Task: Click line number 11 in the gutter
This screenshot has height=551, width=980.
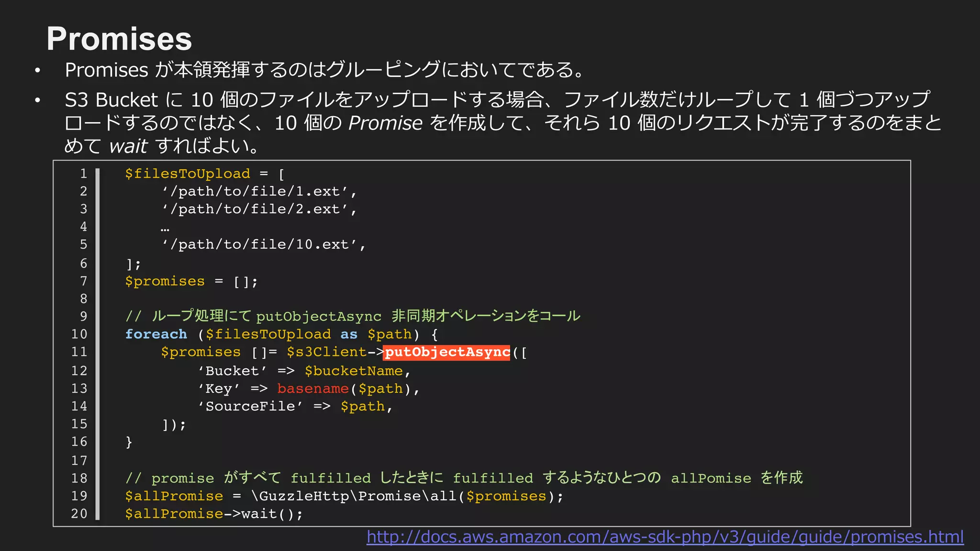Action: [x=79, y=352]
